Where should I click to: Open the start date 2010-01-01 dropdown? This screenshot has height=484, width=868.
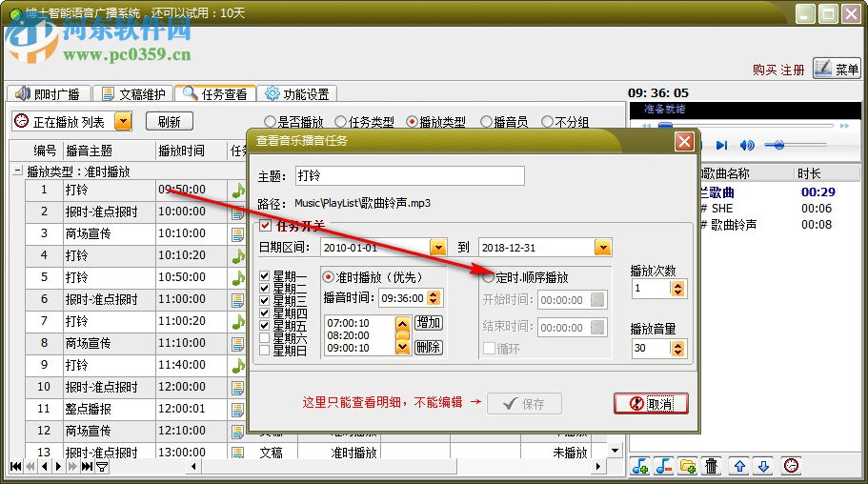(x=438, y=247)
